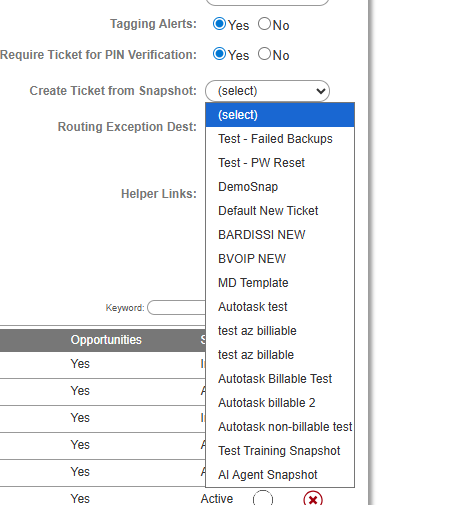Screen dimensions: 458x505
Task: Select AI Agent Snapshot option
Action: tap(280, 475)
